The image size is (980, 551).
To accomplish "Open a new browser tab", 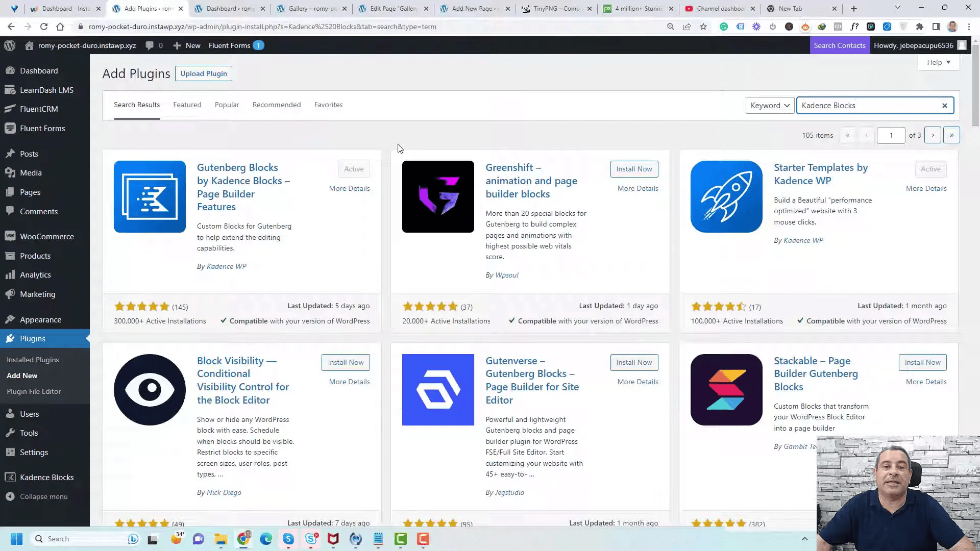I will (x=854, y=9).
